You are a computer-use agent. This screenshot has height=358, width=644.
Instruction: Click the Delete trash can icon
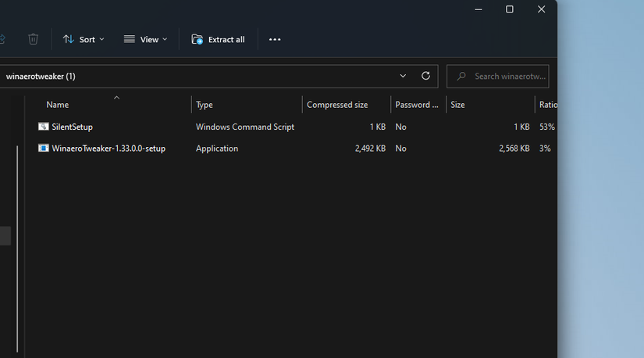point(33,39)
